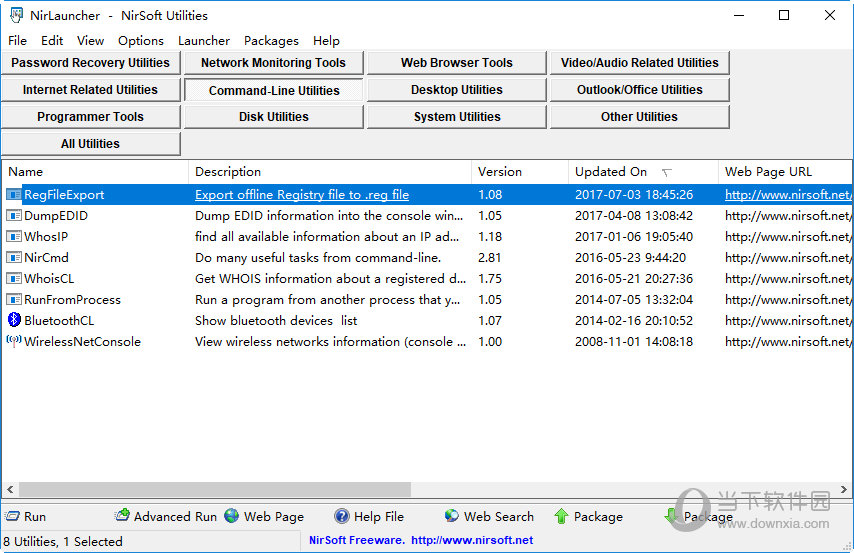The height and width of the screenshot is (553, 854).
Task: Open the View menu
Action: tap(90, 41)
